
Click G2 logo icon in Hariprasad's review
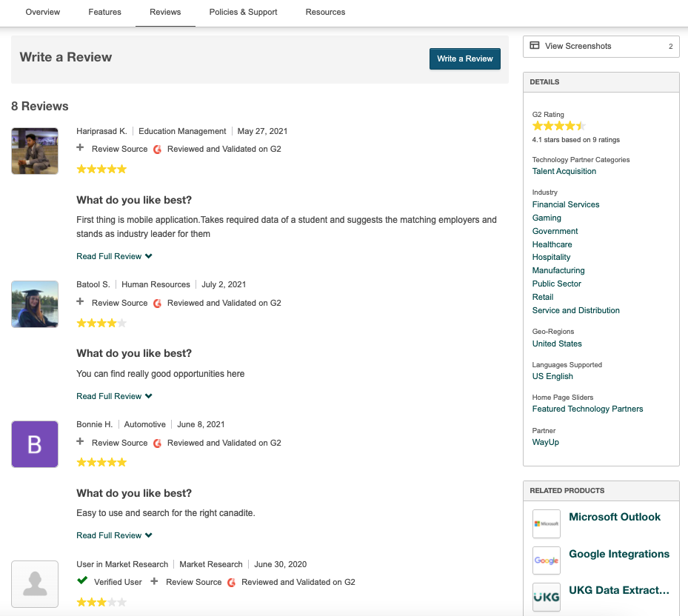coord(157,150)
